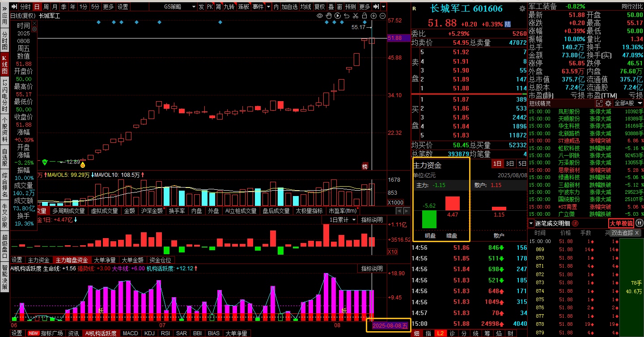Image resolution: width=644 pixels, height=337 pixels.
Task: Click green 明盘 bar in 主力资金
Action: pyautogui.click(x=429, y=219)
